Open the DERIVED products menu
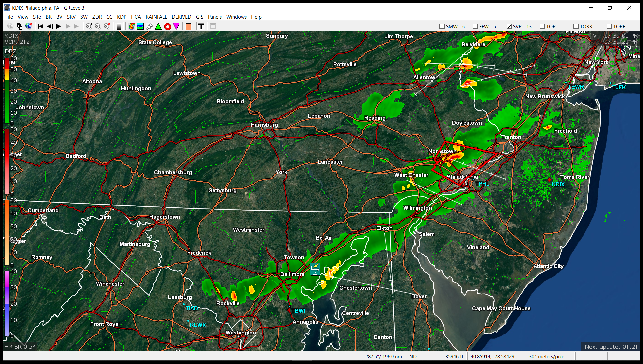The height and width of the screenshot is (364, 643). (181, 17)
